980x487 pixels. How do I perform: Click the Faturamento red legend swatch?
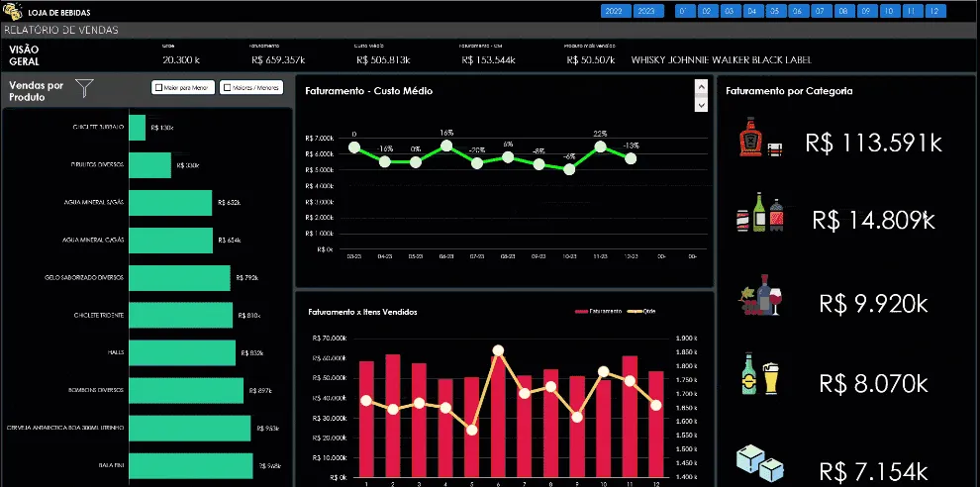coord(581,312)
